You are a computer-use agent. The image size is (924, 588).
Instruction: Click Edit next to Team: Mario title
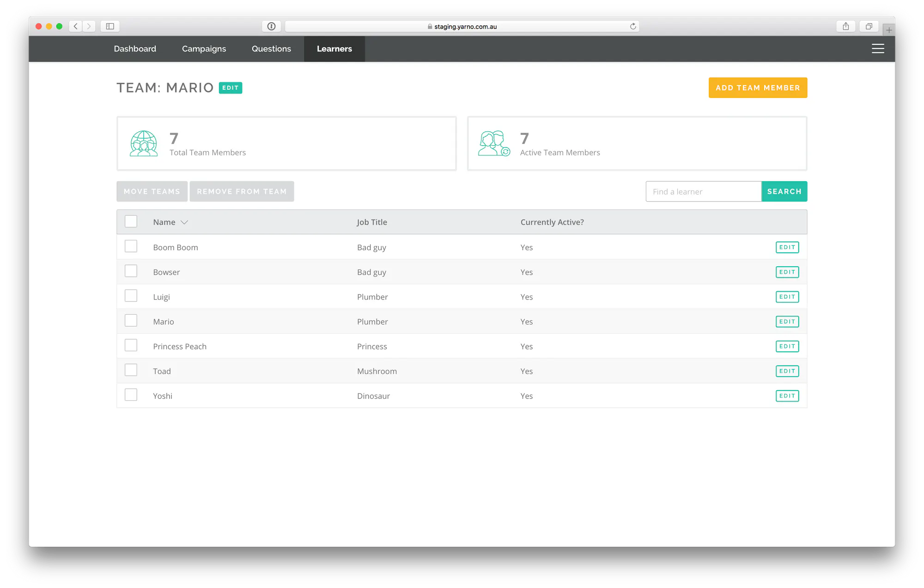(231, 88)
